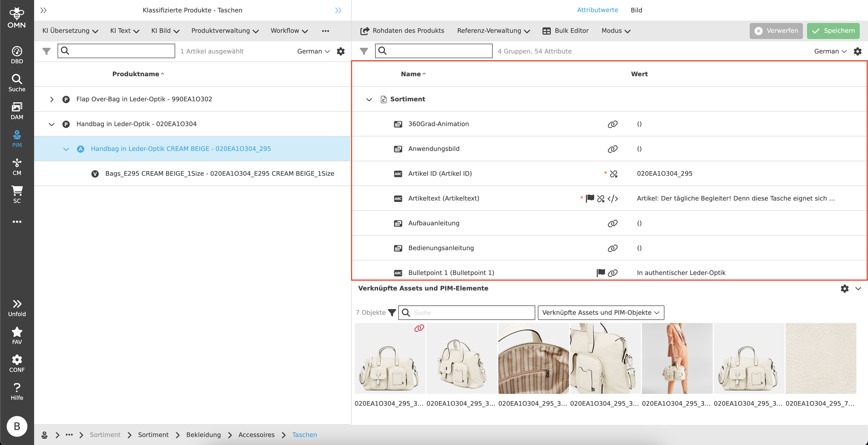
Task: Open product list settings gear
Action: [x=341, y=51]
